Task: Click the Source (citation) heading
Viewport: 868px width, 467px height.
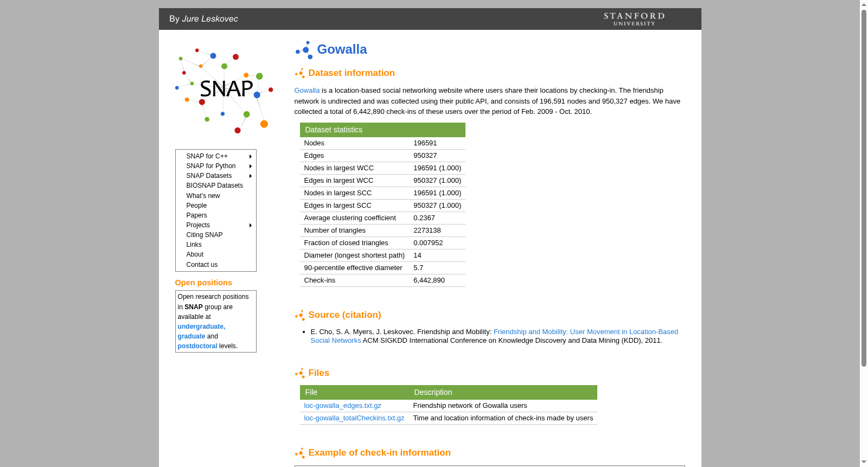Action: (344, 315)
